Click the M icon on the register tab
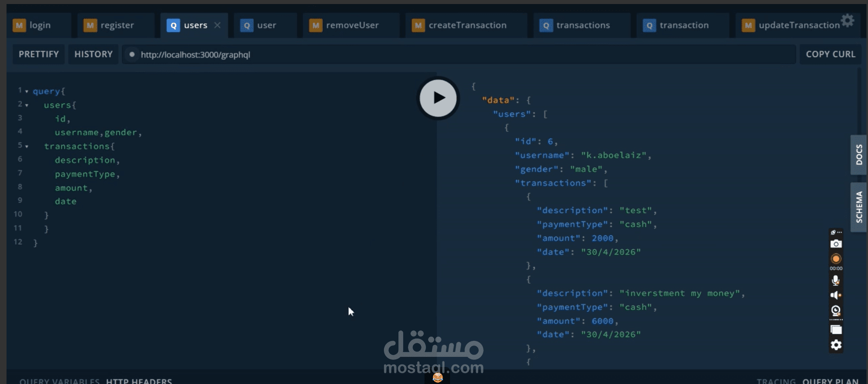Viewport: 868px width, 384px height. tap(90, 25)
